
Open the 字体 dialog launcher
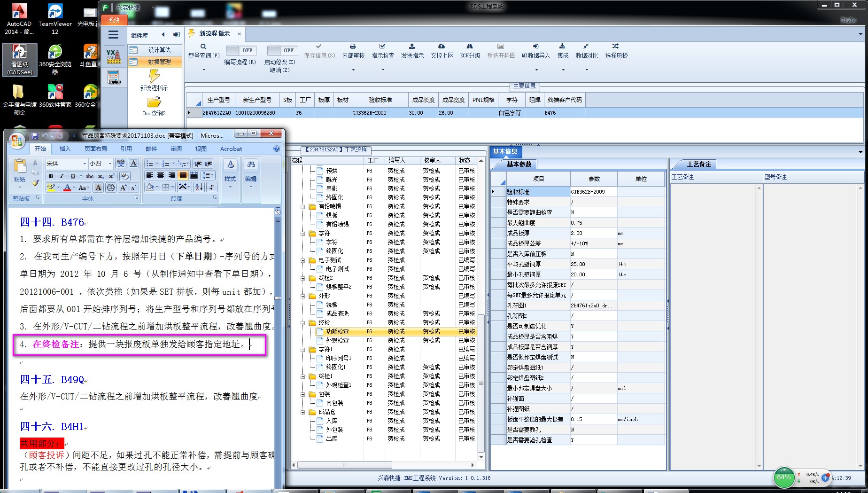pyautogui.click(x=137, y=198)
